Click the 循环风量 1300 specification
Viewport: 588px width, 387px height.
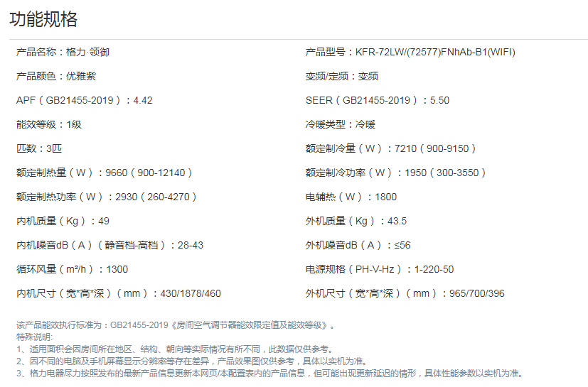click(72, 269)
